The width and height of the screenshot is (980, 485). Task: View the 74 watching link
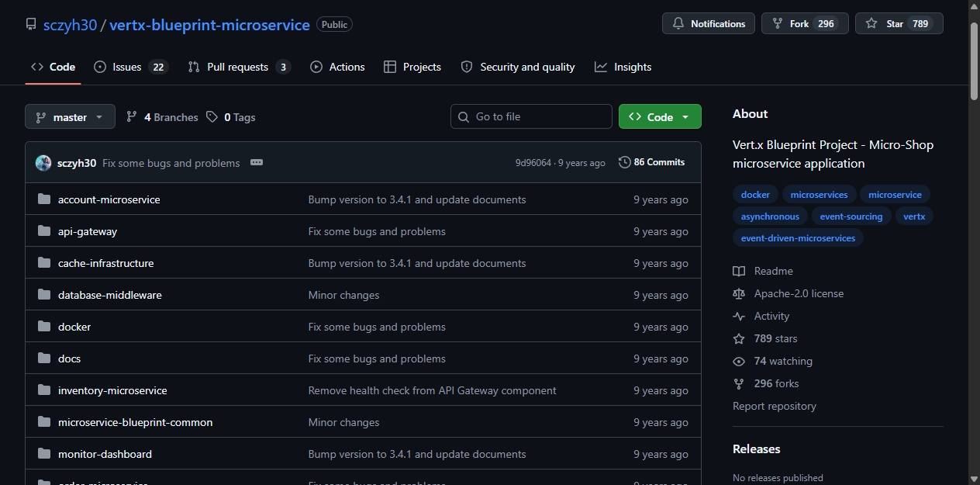773,361
